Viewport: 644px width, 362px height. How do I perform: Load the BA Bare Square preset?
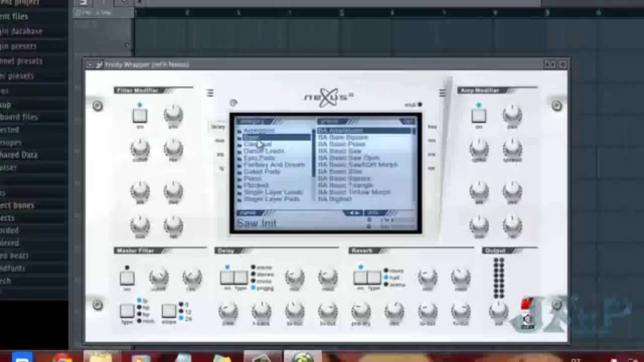343,137
